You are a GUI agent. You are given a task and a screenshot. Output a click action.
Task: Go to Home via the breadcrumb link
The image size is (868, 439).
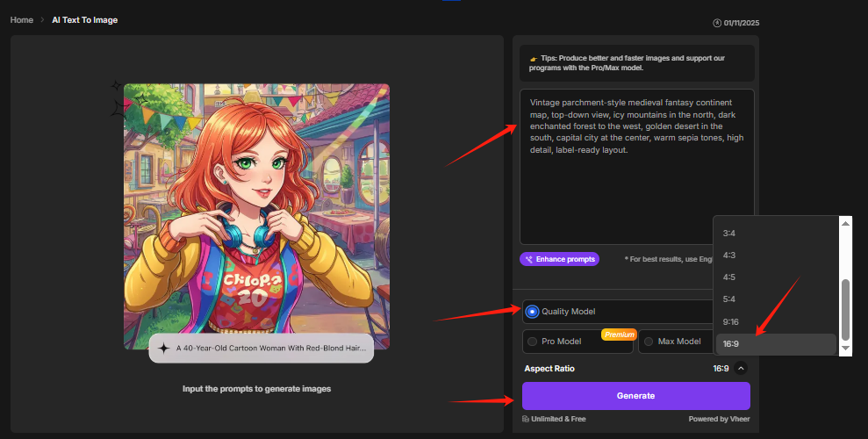pyautogui.click(x=21, y=19)
